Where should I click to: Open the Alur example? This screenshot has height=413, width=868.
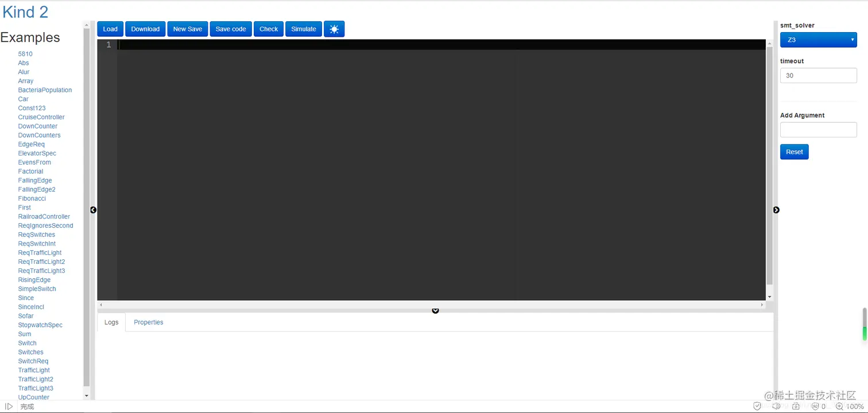coord(24,72)
